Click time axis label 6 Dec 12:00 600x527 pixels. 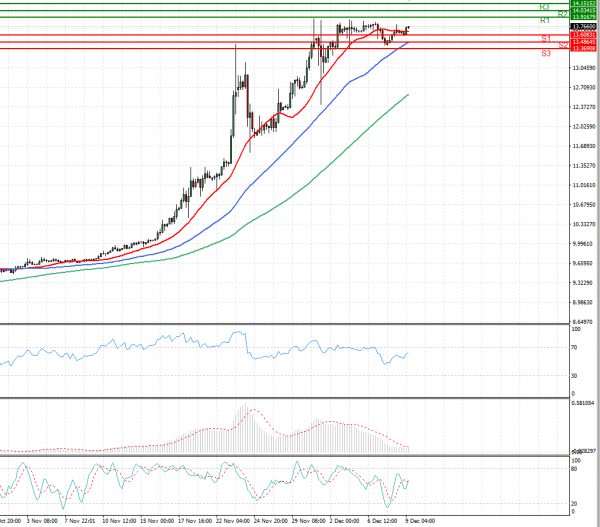point(382,521)
